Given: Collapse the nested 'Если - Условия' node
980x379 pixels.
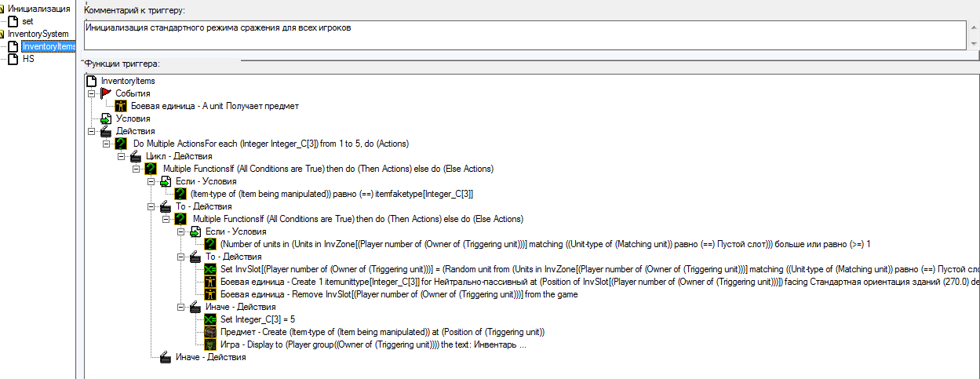Looking at the screenshot, I should pos(181,231).
